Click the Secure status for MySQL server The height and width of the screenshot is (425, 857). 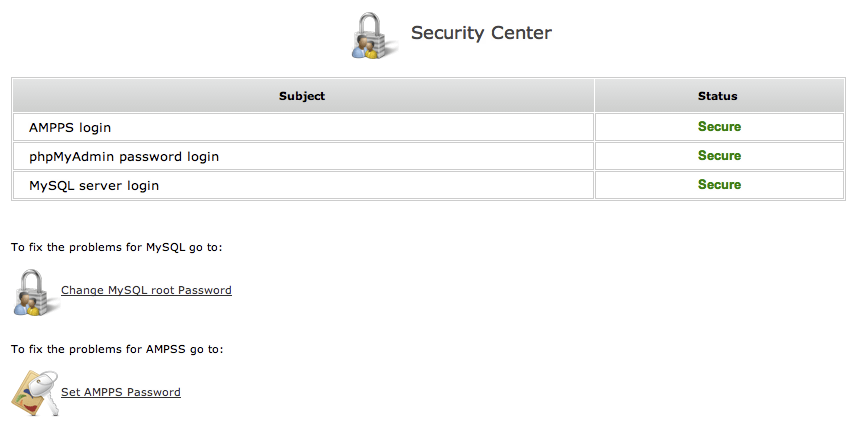719,185
